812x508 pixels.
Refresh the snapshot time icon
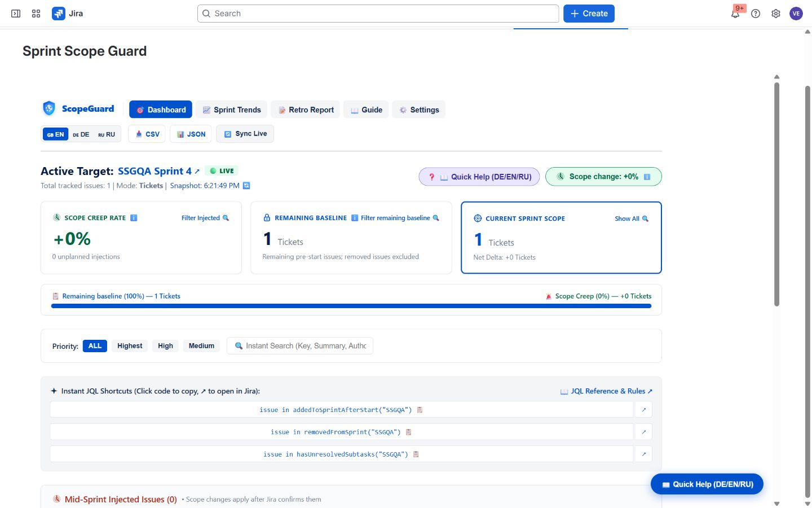(x=246, y=186)
